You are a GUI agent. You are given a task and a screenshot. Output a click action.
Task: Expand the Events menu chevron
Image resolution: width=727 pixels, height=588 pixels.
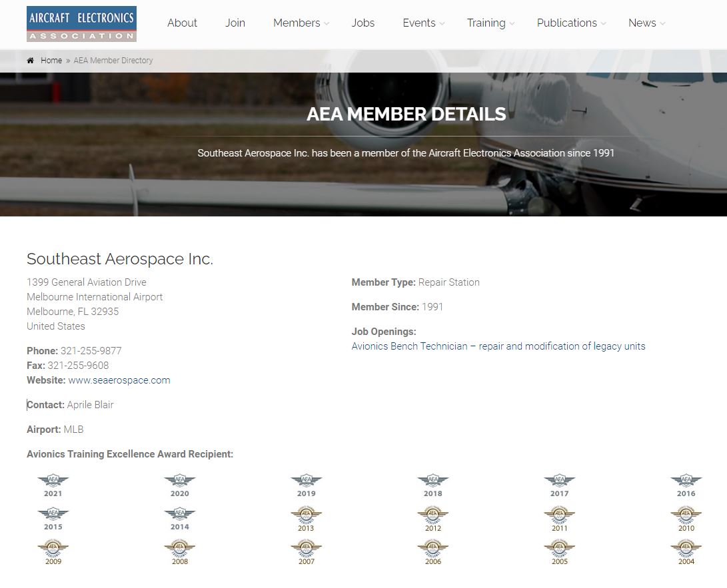pos(442,23)
